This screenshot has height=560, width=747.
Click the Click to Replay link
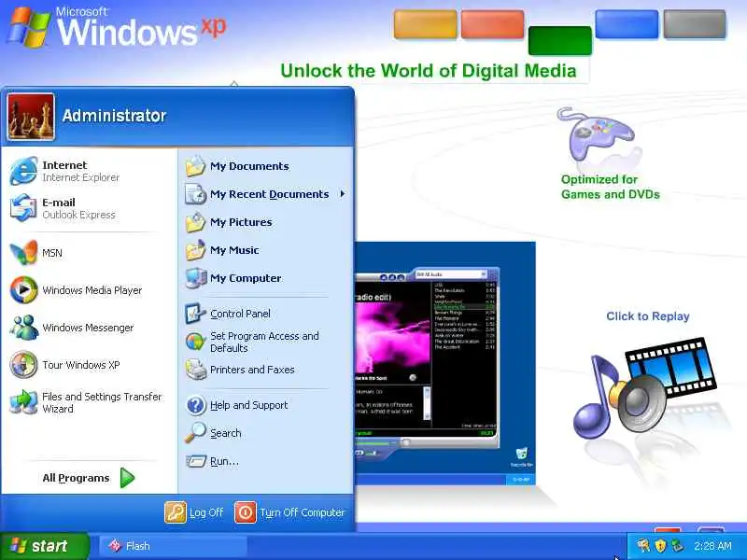[x=648, y=316]
